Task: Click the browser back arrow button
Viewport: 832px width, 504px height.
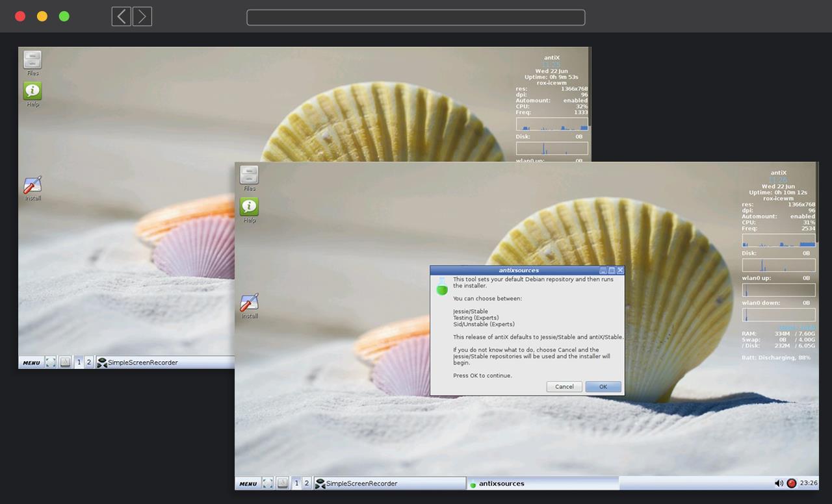Action: [121, 16]
